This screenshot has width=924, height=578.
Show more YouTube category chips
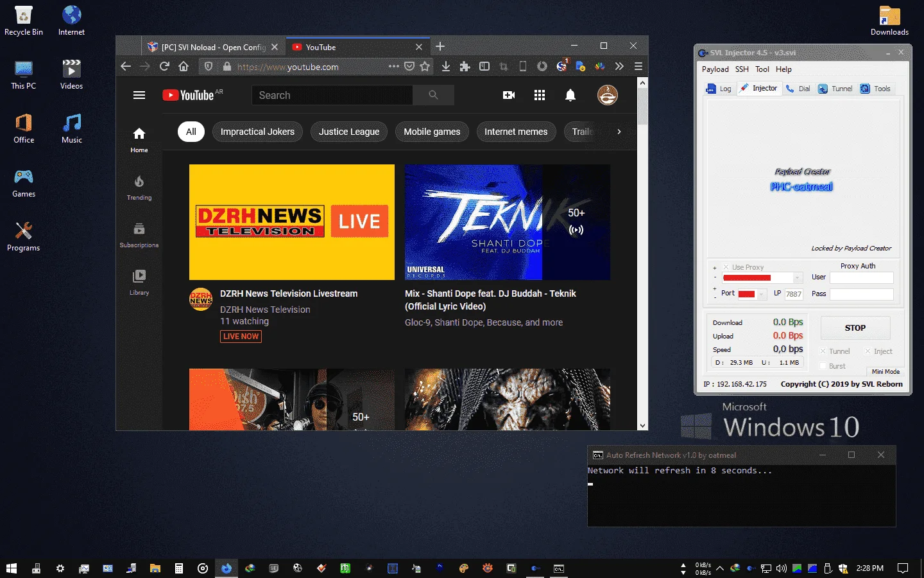coord(619,132)
